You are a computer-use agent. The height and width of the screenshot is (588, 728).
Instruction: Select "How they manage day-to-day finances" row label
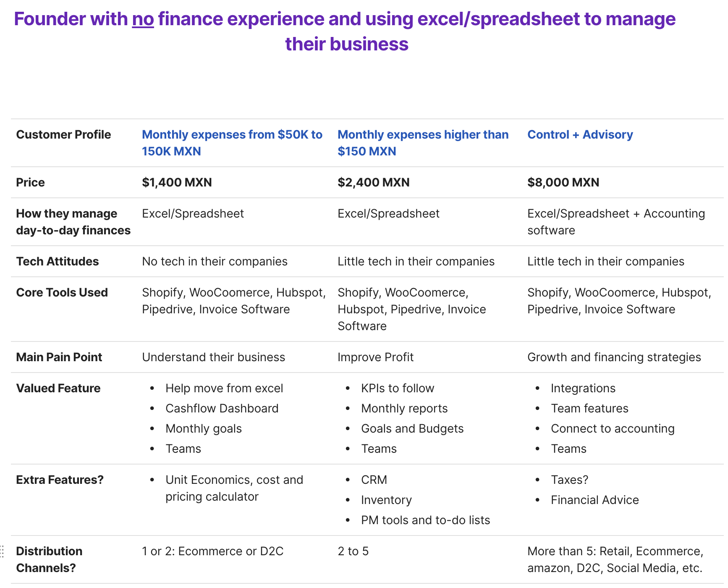(73, 222)
